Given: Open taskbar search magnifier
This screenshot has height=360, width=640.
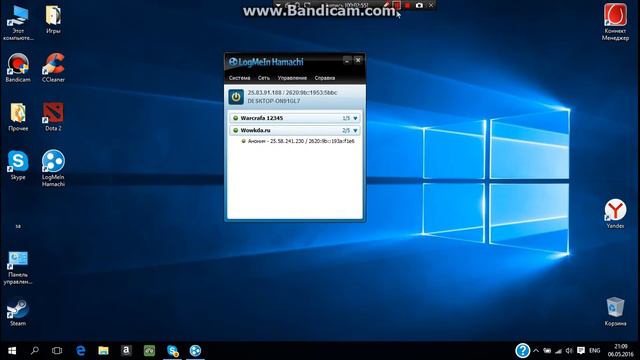Looking at the screenshot, I should coord(35,351).
